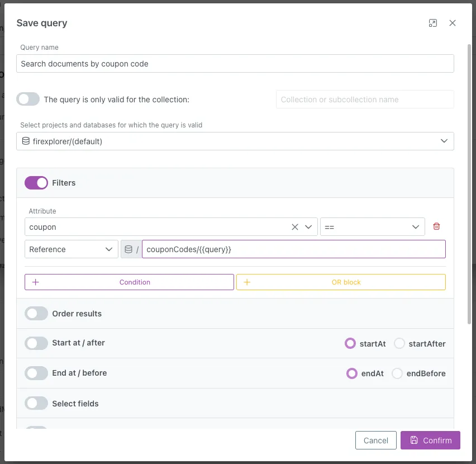Open the dialog in a new window via popout icon
The width and height of the screenshot is (476, 464).
(432, 23)
